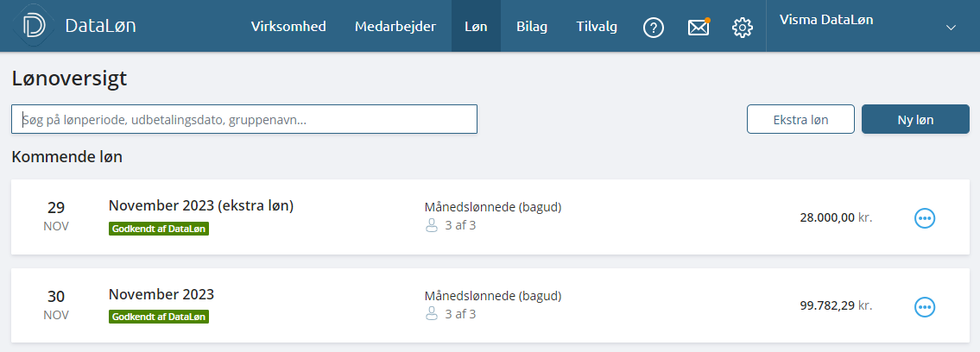This screenshot has height=352, width=980.
Task: Open the settings gear icon
Action: pos(742,28)
